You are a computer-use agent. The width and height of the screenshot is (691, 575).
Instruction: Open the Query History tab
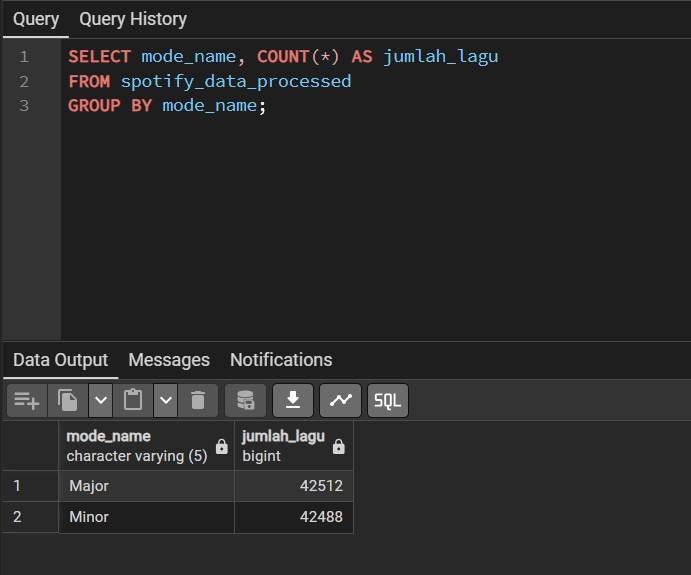[133, 19]
